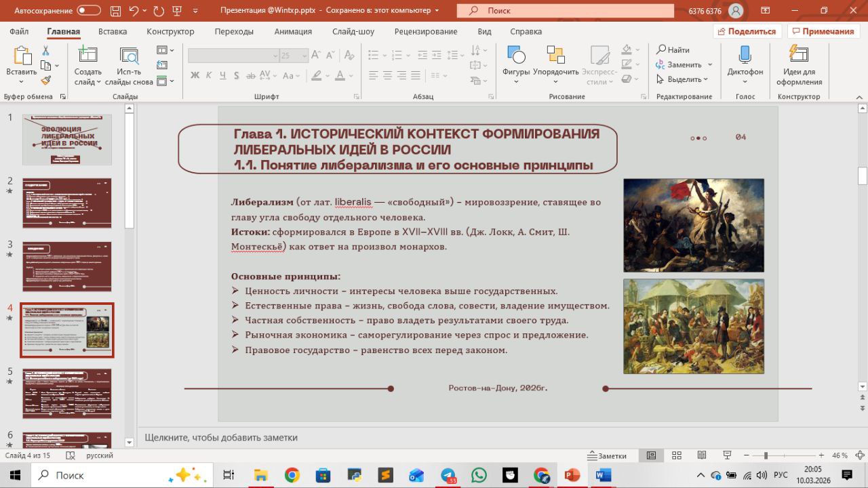The width and height of the screenshot is (868, 488).
Task: Select slide 3 thumbnail
Action: [x=66, y=266]
